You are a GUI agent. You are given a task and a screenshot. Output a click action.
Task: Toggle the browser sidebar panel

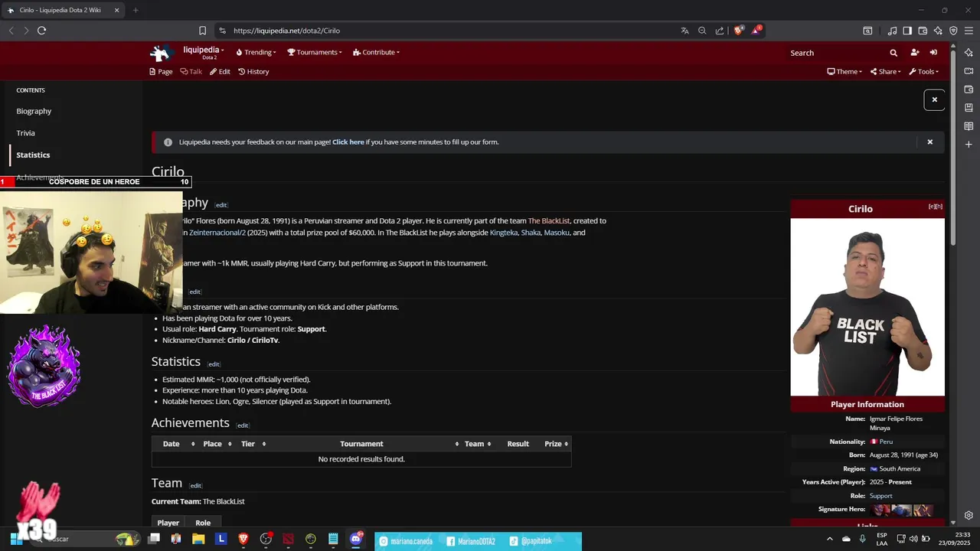click(907, 31)
